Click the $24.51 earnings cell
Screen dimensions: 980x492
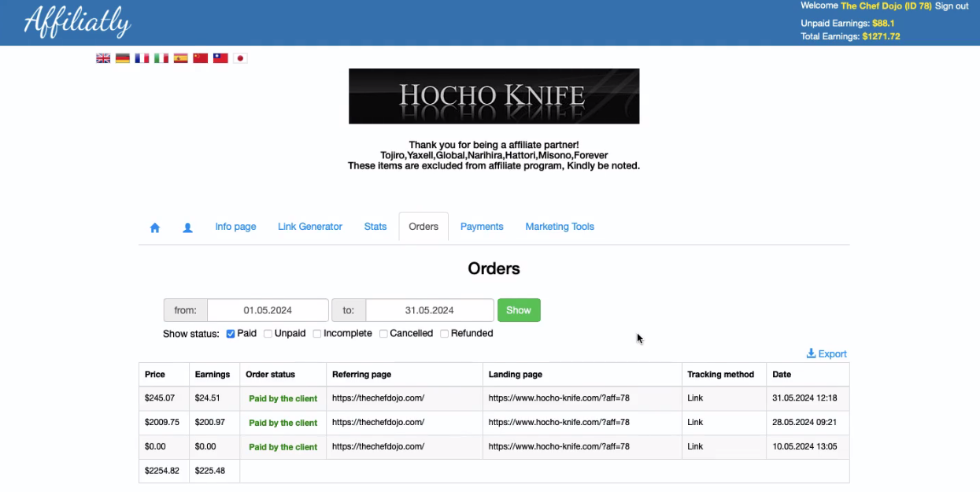click(208, 398)
